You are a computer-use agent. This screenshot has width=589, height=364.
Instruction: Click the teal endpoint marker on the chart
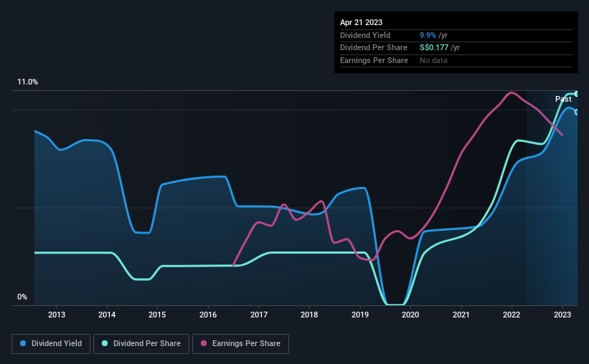577,94
